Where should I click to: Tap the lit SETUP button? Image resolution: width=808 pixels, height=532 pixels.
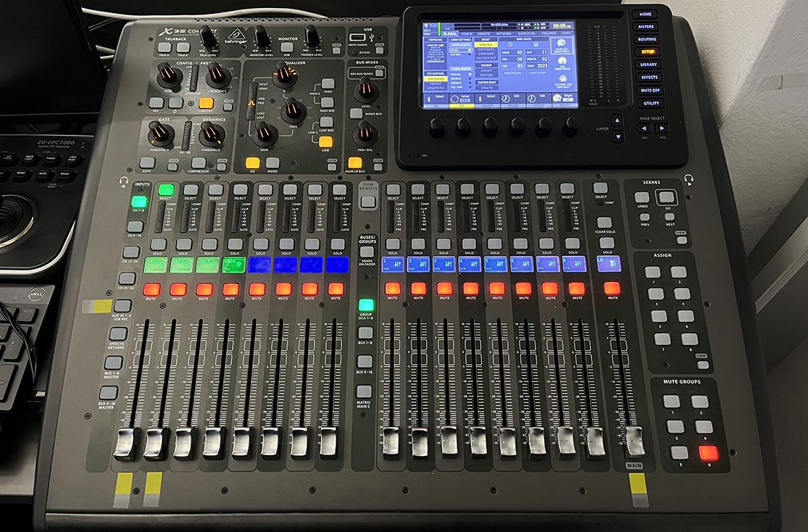tap(648, 51)
